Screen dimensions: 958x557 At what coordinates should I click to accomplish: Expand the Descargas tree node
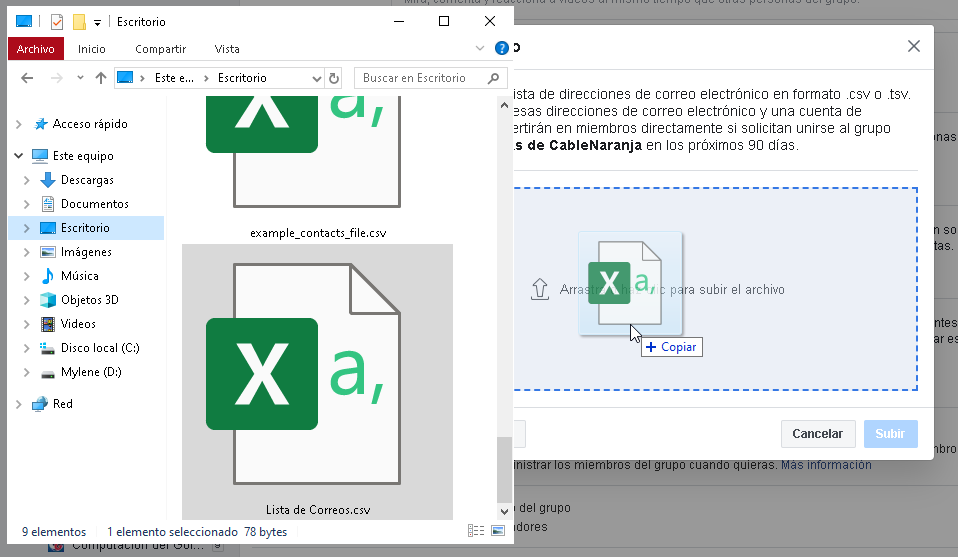26,180
